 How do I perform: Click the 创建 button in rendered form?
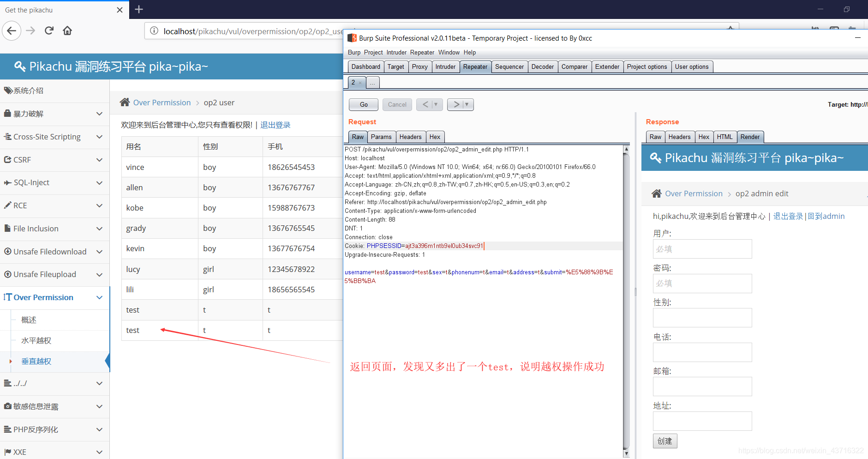click(x=665, y=441)
